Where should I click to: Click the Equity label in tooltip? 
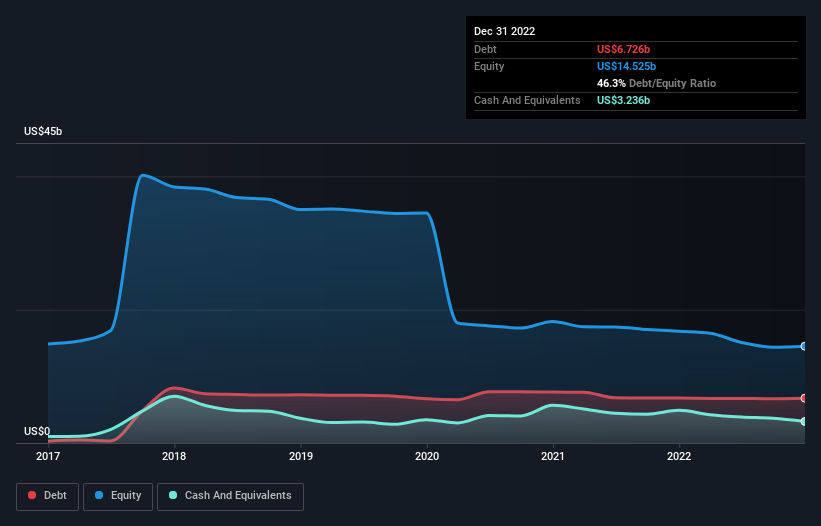click(489, 66)
